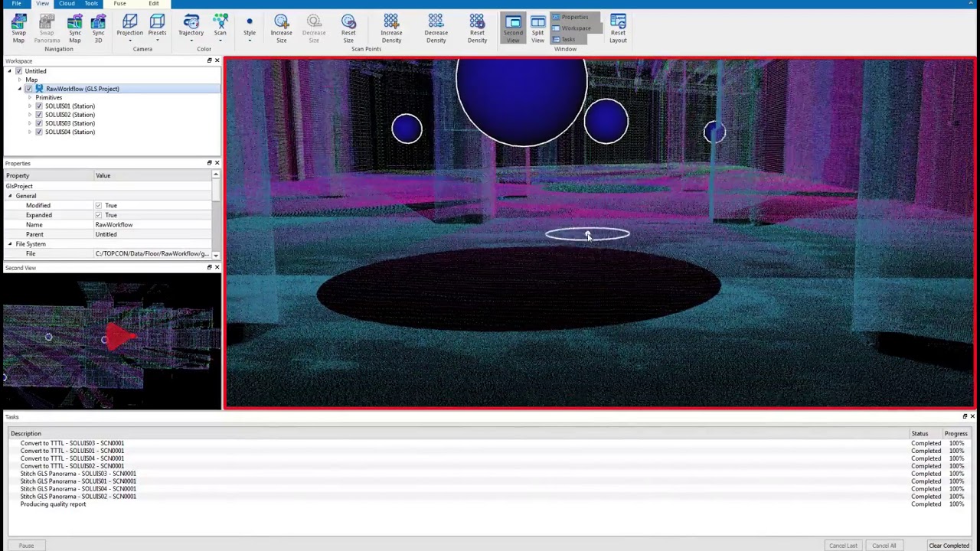Float the Tasks panel with undock icon
The height and width of the screenshot is (551, 980).
pos(965,416)
